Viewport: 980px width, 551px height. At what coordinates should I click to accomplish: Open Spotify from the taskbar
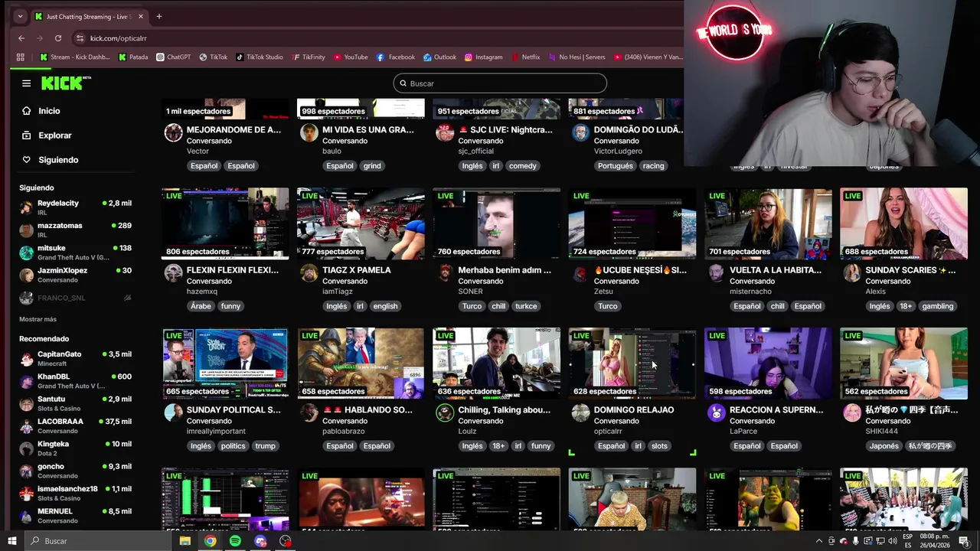(x=235, y=541)
